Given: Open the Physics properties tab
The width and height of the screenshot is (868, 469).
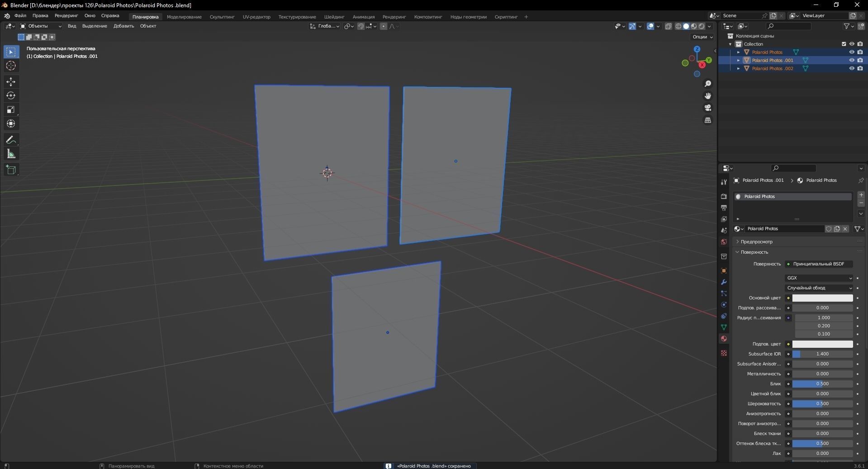Looking at the screenshot, I should click(724, 305).
